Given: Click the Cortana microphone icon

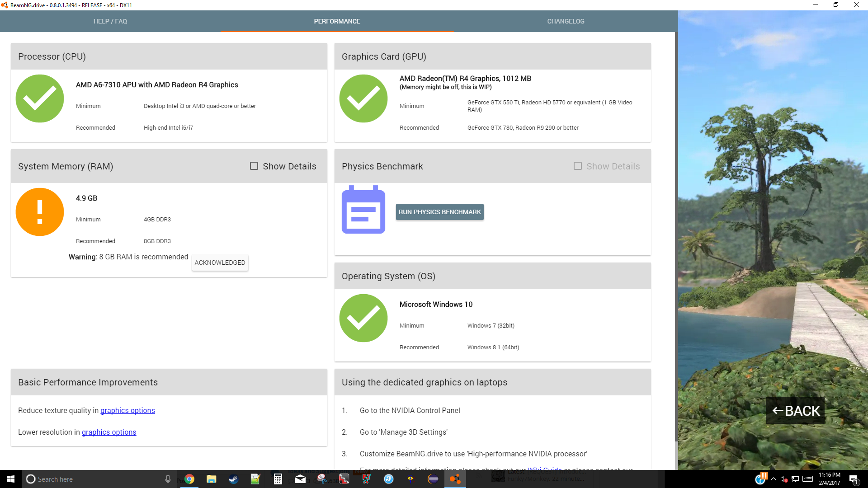Looking at the screenshot, I should [x=168, y=479].
